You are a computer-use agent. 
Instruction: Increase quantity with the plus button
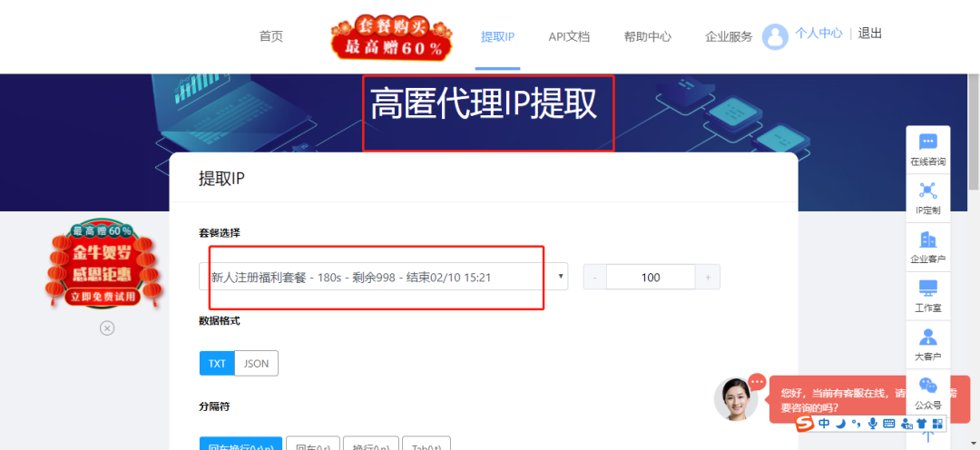click(x=708, y=277)
